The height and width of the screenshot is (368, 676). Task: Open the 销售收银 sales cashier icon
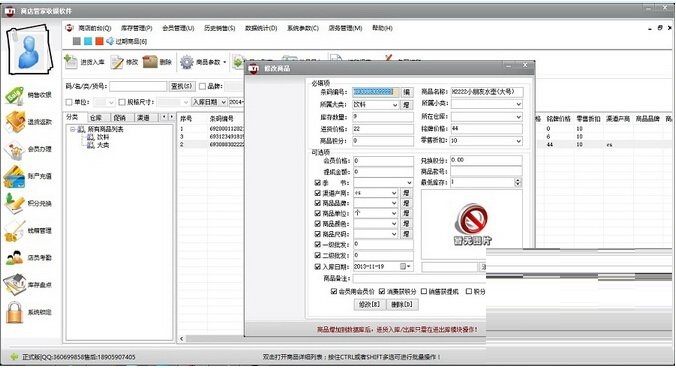[x=14, y=95]
